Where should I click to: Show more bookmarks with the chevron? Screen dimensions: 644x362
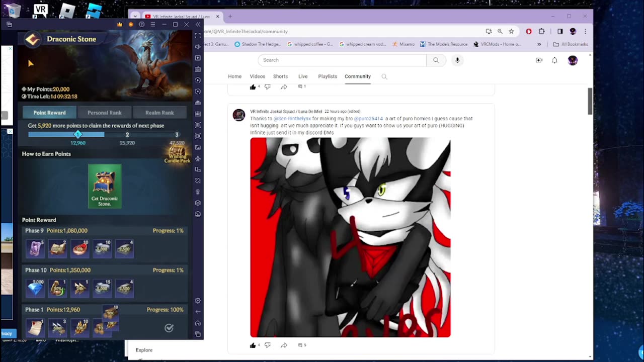539,44
